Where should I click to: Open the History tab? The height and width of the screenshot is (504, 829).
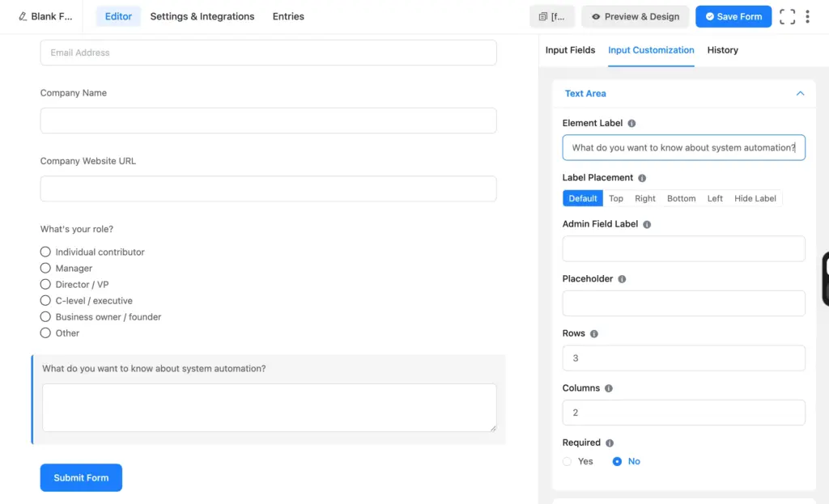click(x=722, y=50)
